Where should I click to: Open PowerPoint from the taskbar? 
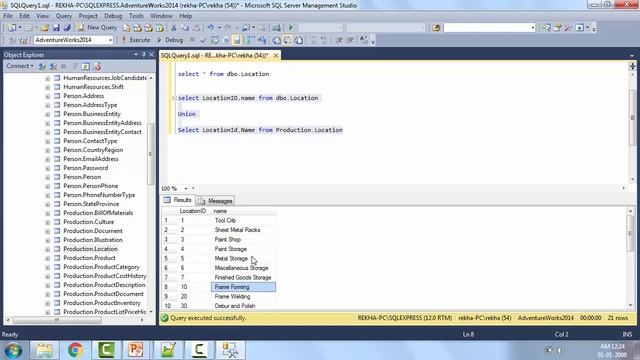pos(136,350)
